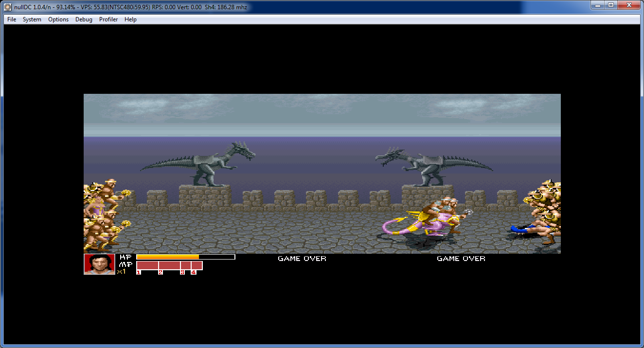This screenshot has width=644, height=348.
Task: Click the player character portrait
Action: point(99,264)
